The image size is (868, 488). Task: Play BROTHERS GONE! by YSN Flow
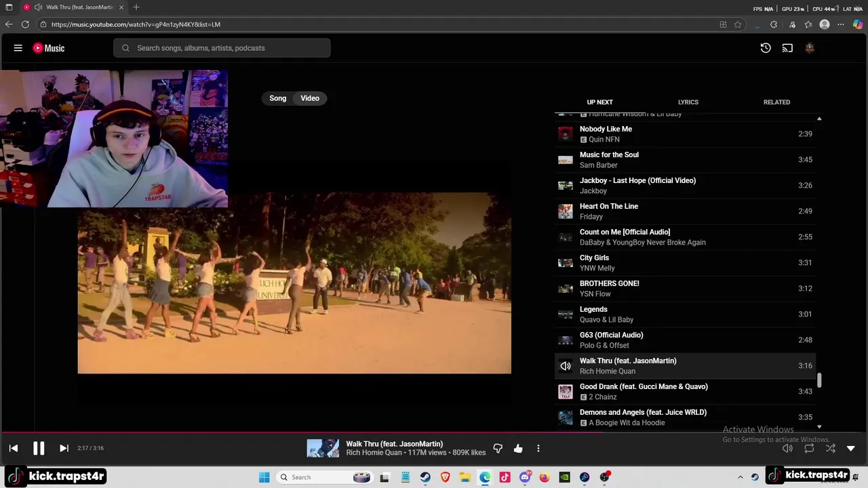click(685, 289)
